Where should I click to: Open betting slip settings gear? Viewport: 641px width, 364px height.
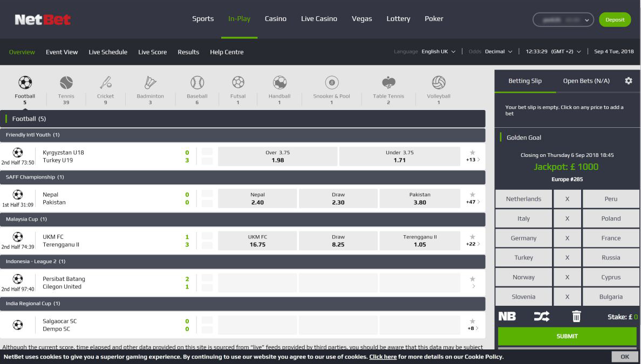click(629, 81)
